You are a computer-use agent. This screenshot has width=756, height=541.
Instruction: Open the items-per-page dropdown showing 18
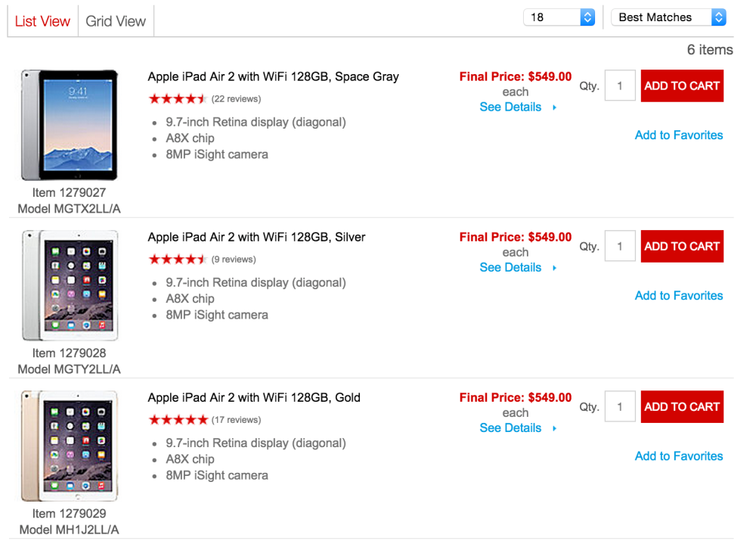(x=559, y=17)
